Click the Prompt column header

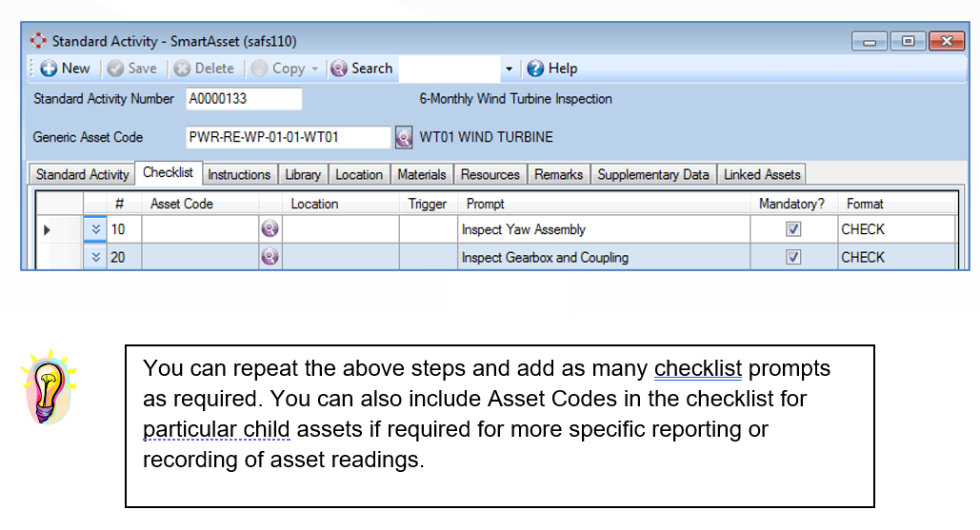604,204
